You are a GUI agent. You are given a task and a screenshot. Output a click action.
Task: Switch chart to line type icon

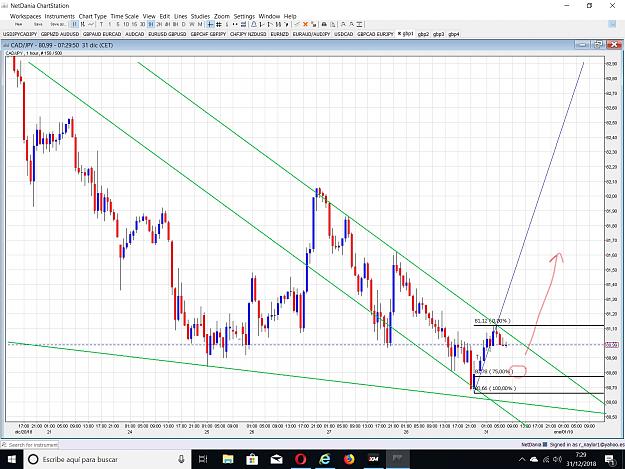(x=91, y=24)
